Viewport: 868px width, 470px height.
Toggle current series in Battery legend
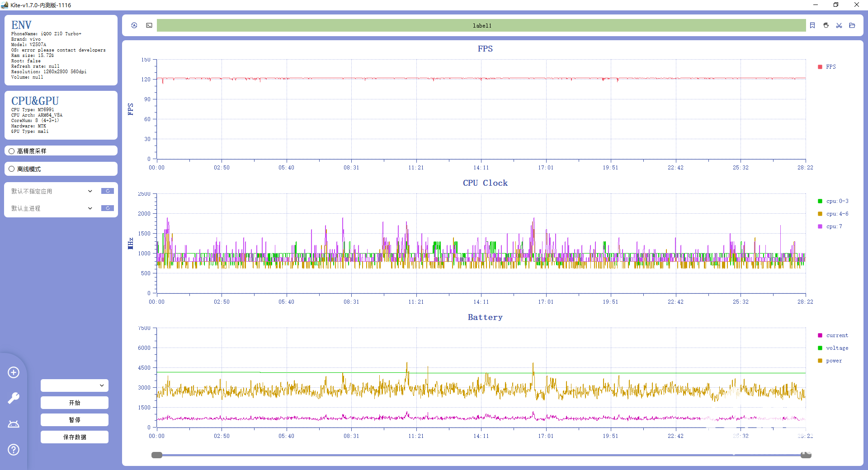click(x=833, y=335)
